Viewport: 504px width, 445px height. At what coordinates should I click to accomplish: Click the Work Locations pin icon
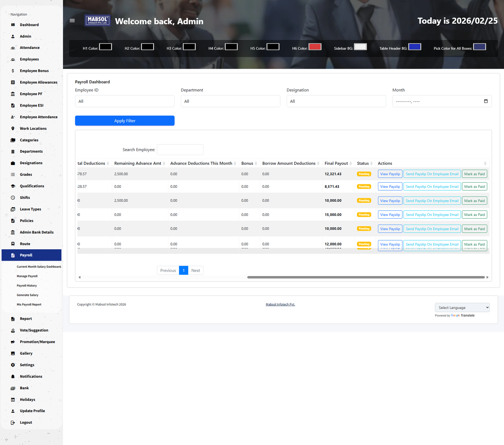tap(13, 129)
